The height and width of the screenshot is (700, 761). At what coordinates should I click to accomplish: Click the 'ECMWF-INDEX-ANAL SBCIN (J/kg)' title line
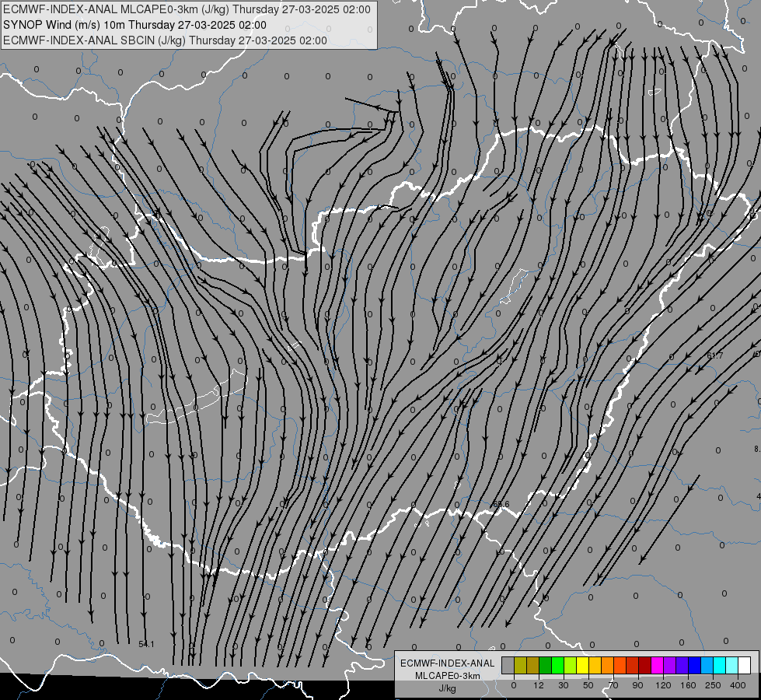[x=165, y=40]
